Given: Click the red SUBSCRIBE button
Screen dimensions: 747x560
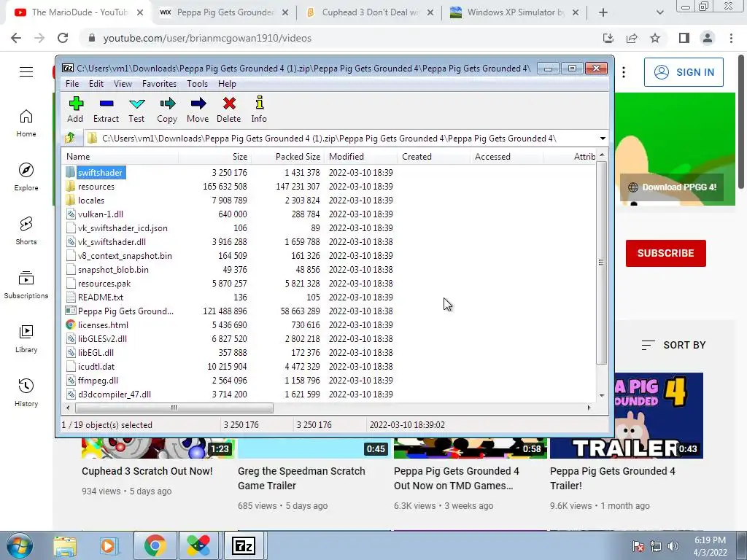Looking at the screenshot, I should [x=665, y=253].
